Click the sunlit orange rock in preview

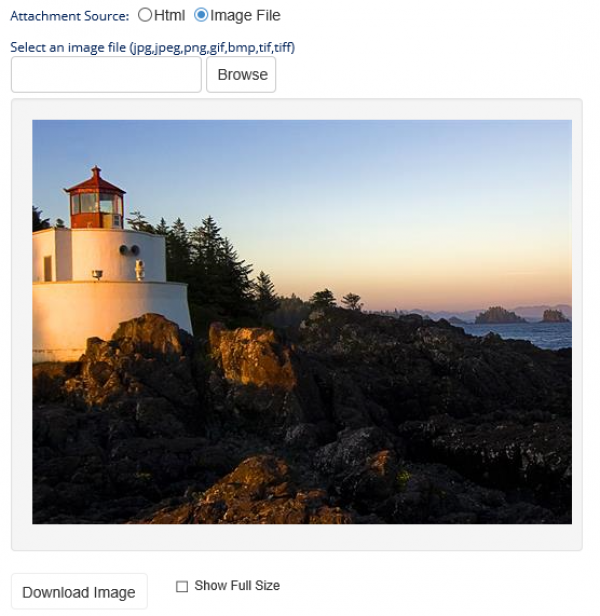(x=251, y=356)
